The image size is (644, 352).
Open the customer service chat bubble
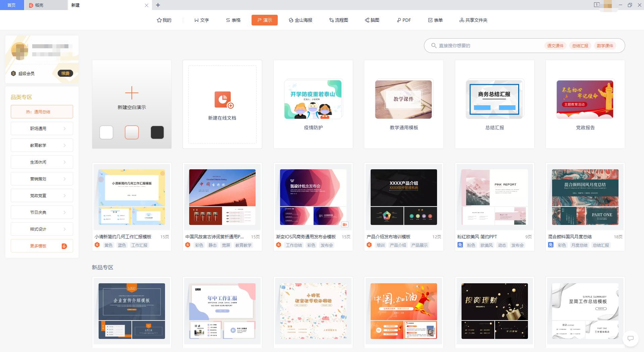click(630, 339)
